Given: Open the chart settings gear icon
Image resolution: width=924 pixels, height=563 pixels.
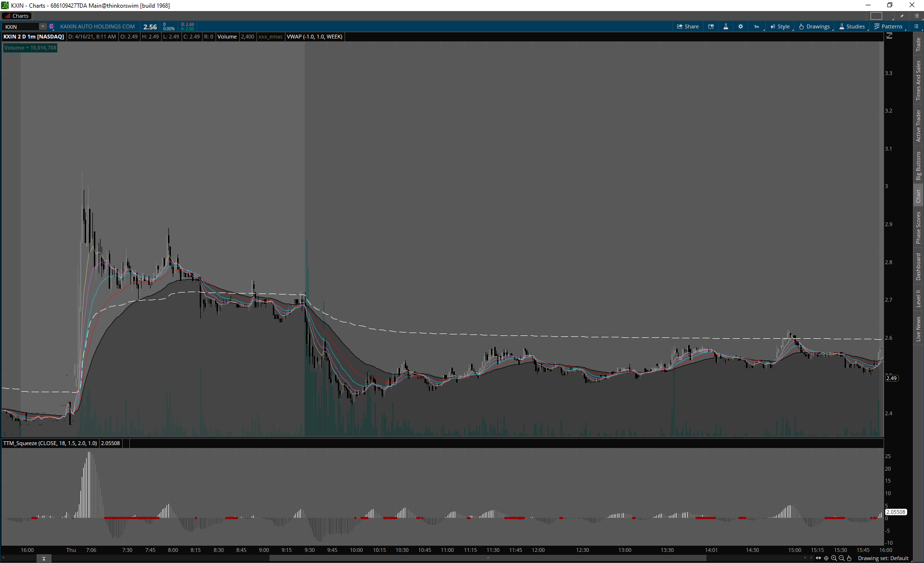Looking at the screenshot, I should pos(741,26).
